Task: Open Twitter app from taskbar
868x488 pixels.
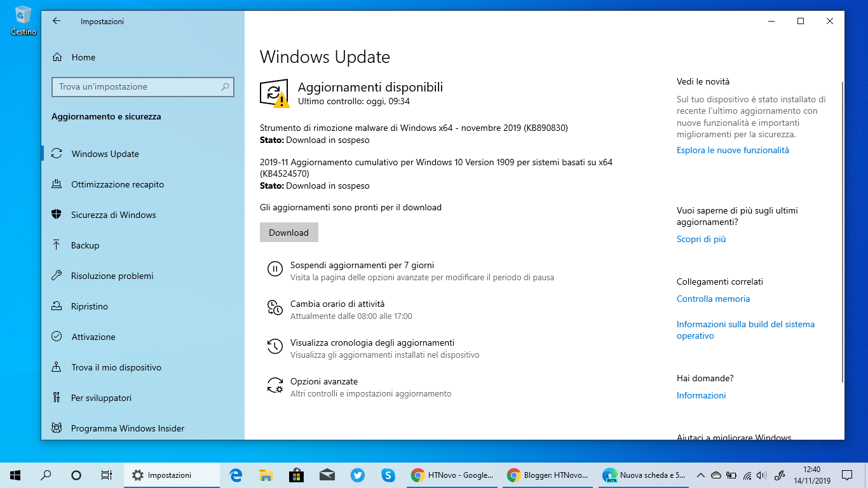Action: (x=358, y=475)
